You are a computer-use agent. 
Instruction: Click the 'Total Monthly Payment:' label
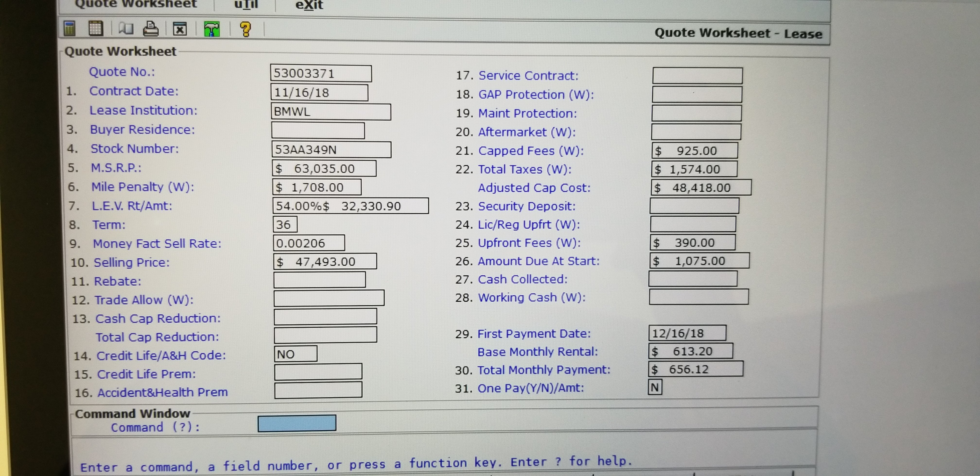(x=544, y=370)
